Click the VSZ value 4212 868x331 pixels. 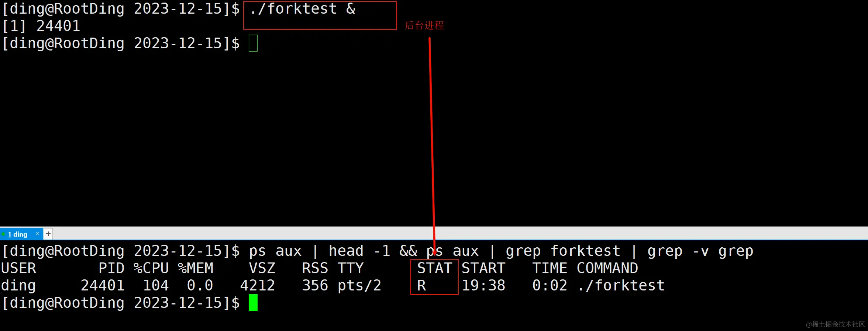(x=258, y=285)
